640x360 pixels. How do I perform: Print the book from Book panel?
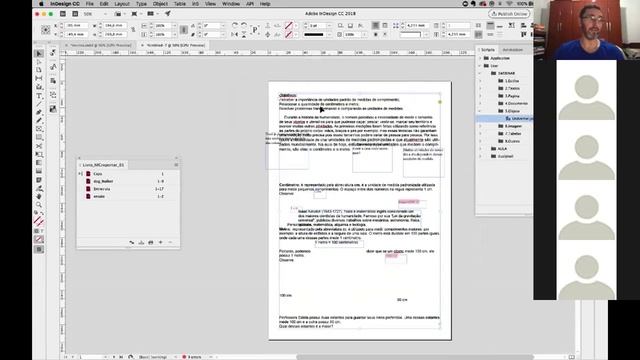151,242
